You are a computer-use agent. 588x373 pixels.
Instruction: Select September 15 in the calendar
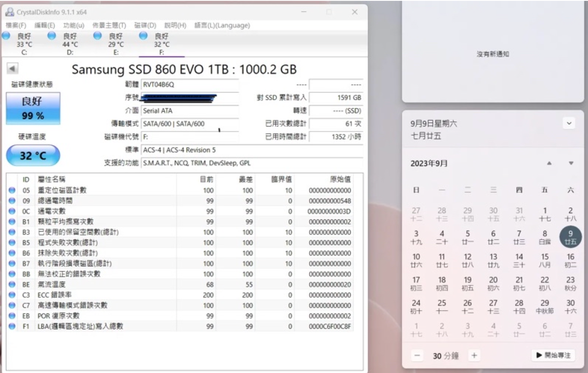pos(545,260)
